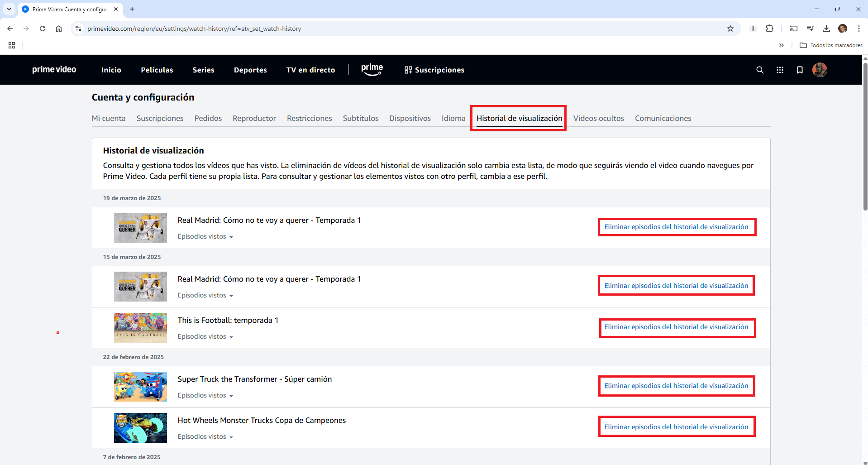This screenshot has width=868, height=465.
Task: Close the Prime Video browser tab
Action: (116, 9)
